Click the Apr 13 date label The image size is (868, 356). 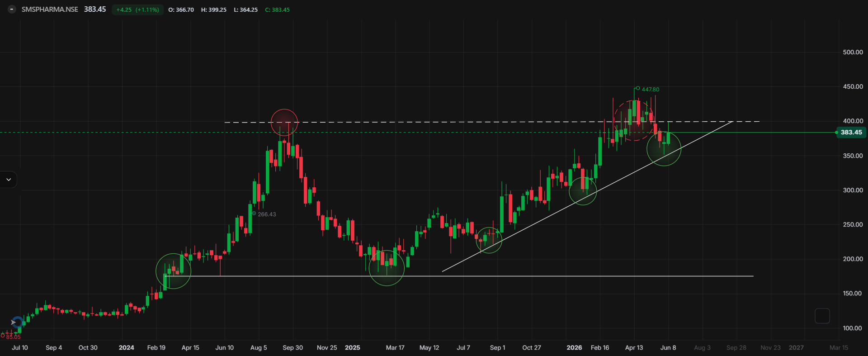tap(634, 348)
